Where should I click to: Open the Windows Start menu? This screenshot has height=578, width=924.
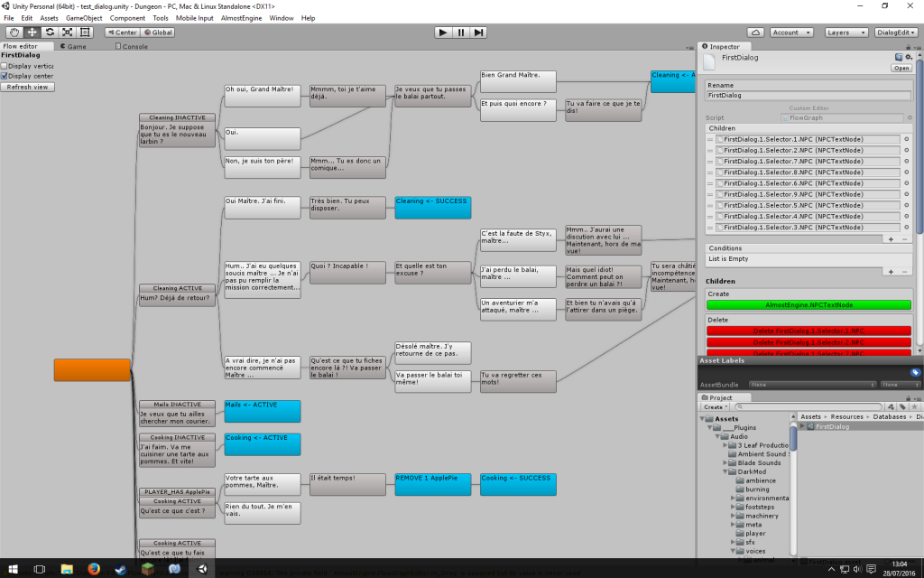tap(13, 569)
